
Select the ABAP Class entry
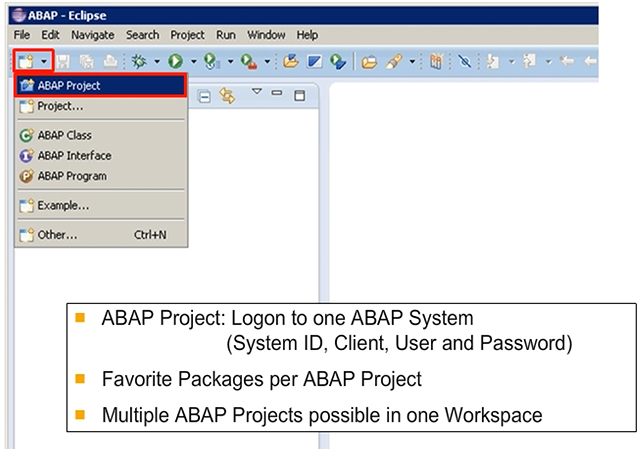point(64,135)
